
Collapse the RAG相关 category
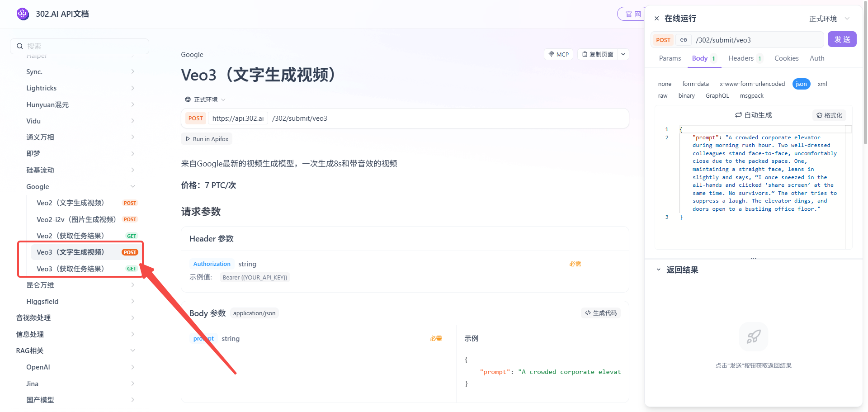76,350
